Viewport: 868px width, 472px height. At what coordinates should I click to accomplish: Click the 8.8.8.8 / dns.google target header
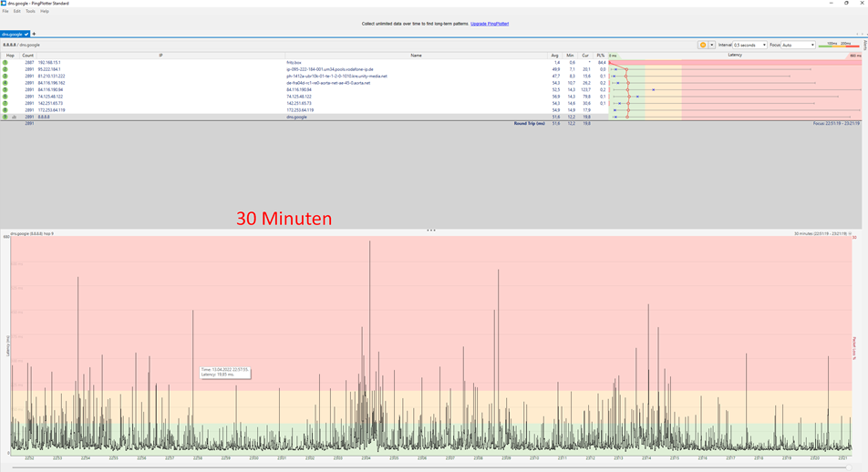(x=22, y=45)
